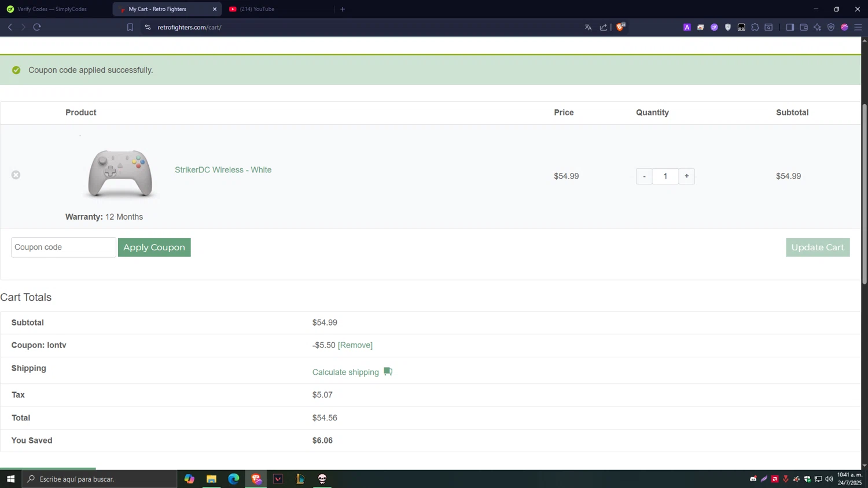This screenshot has width=868, height=488.
Task: Open the browser main hamburger menu
Action: click(x=858, y=27)
